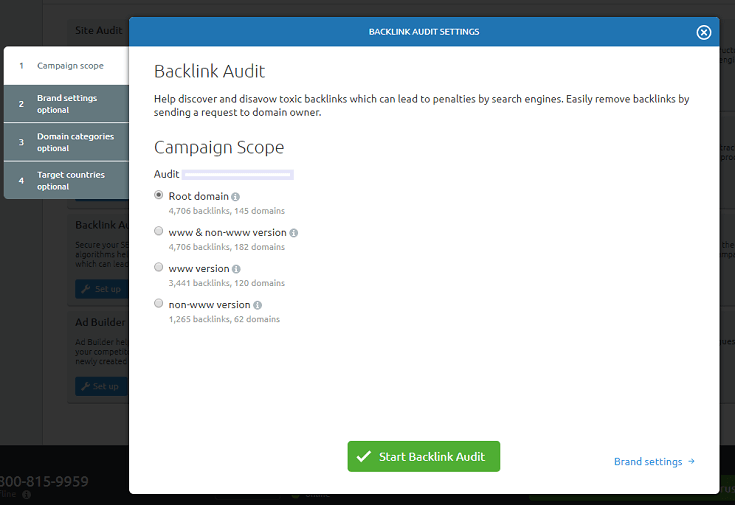Click the '4,706 backlinks, 145 domains' text
The height and width of the screenshot is (505, 735).
pyautogui.click(x=226, y=211)
